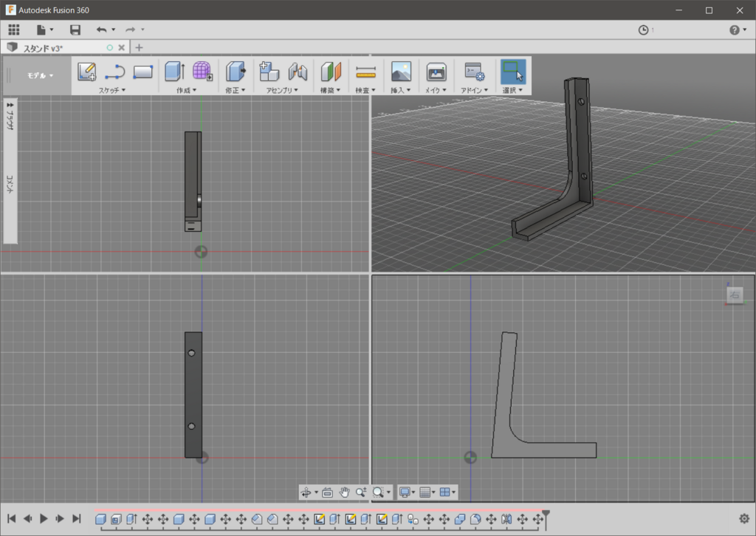Image resolution: width=756 pixels, height=536 pixels.
Task: Play the timeline
Action: pos(44,518)
